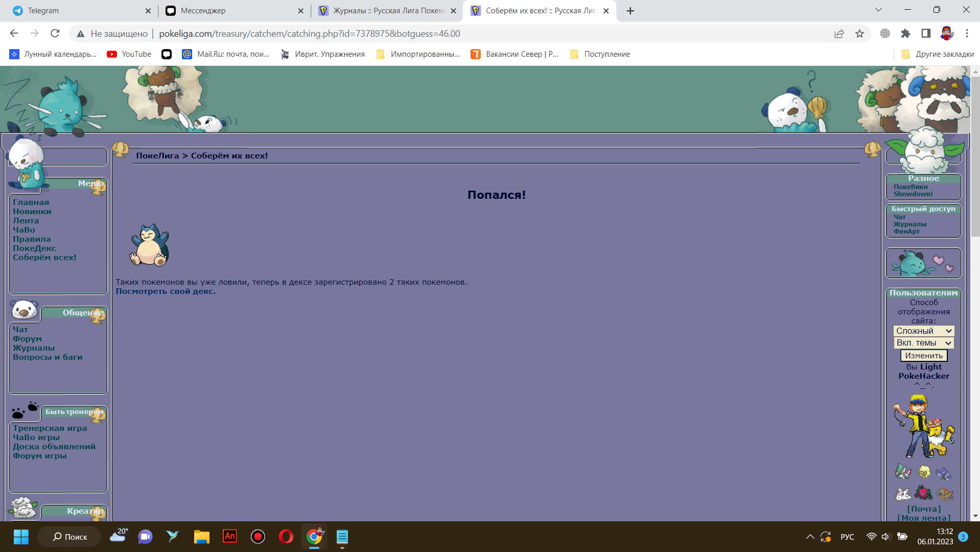980x552 pixels.
Task: Bookmark this page with the star icon
Action: (859, 34)
